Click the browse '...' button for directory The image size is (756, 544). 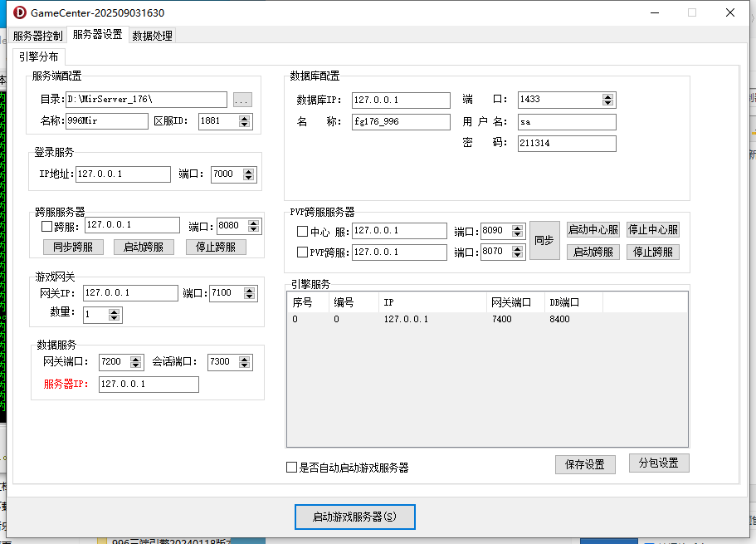pyautogui.click(x=242, y=100)
